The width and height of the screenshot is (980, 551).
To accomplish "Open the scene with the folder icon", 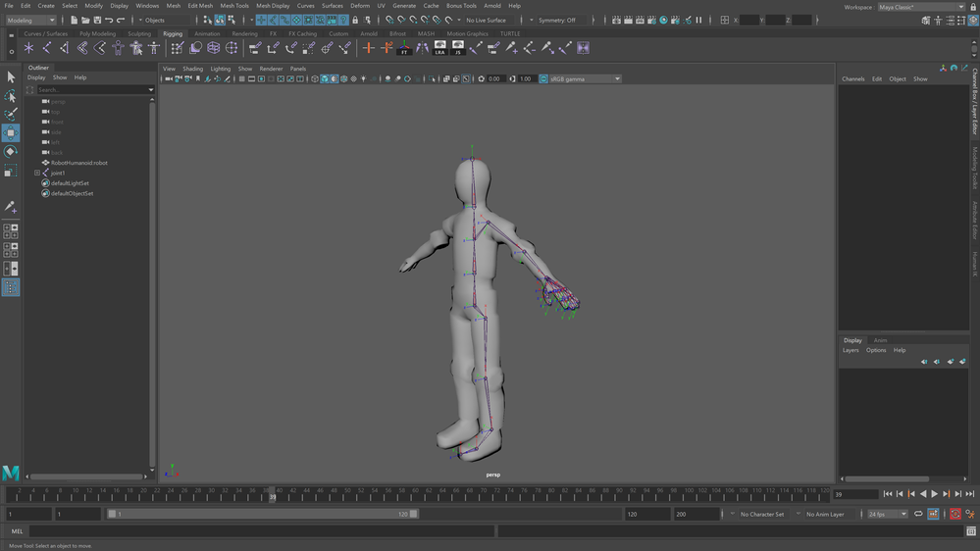I will 85,20.
